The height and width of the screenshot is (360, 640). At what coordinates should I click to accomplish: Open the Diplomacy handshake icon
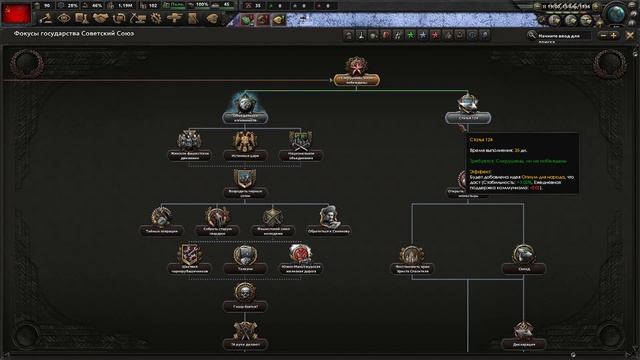pos(100,18)
